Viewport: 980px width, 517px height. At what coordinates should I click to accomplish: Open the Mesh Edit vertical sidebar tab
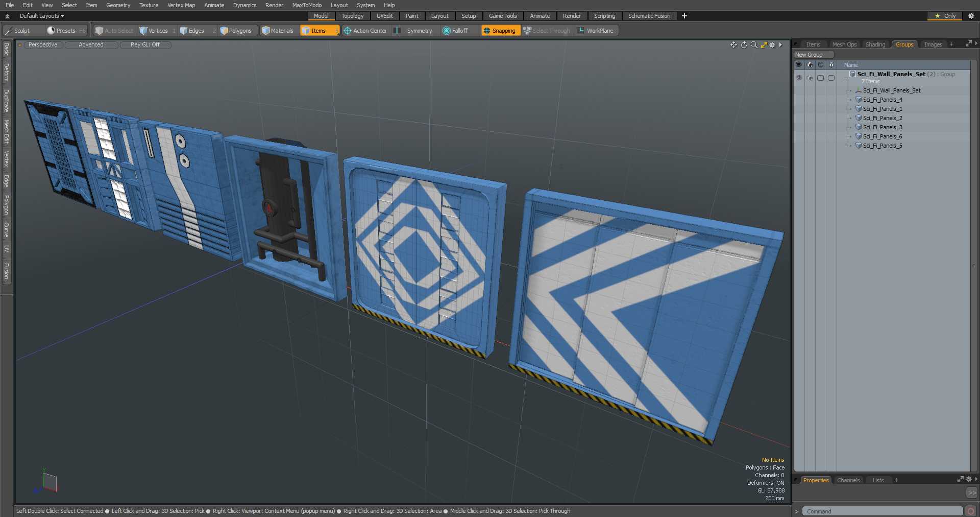pos(7,132)
